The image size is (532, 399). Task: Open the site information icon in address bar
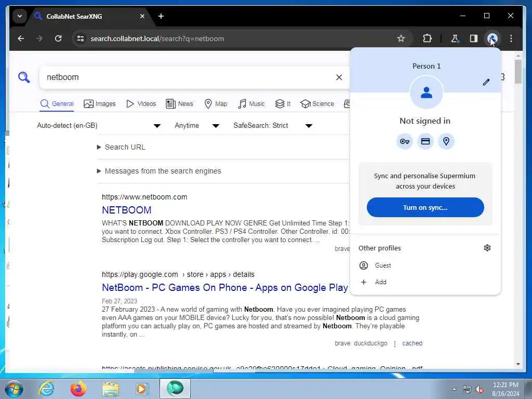pyautogui.click(x=81, y=38)
